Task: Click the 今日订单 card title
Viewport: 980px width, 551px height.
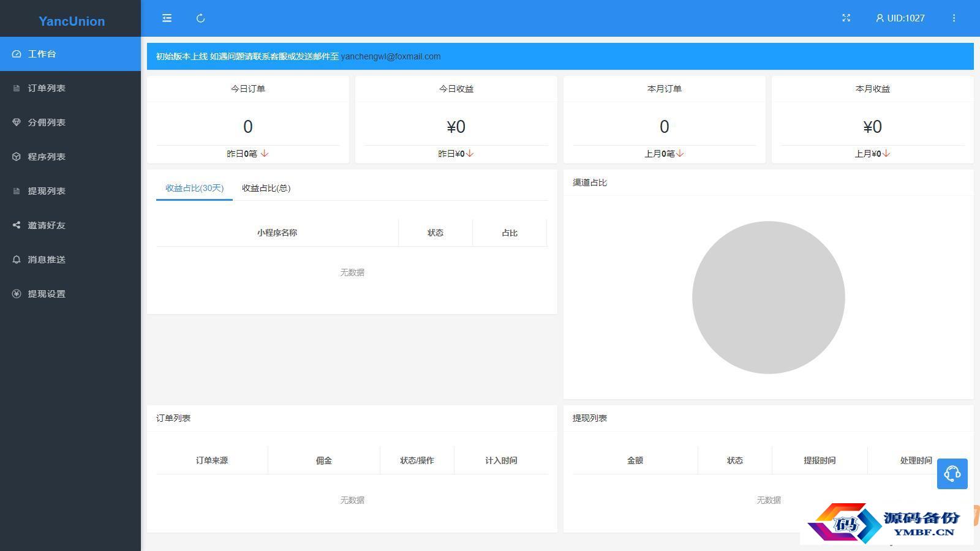Action: click(x=247, y=89)
